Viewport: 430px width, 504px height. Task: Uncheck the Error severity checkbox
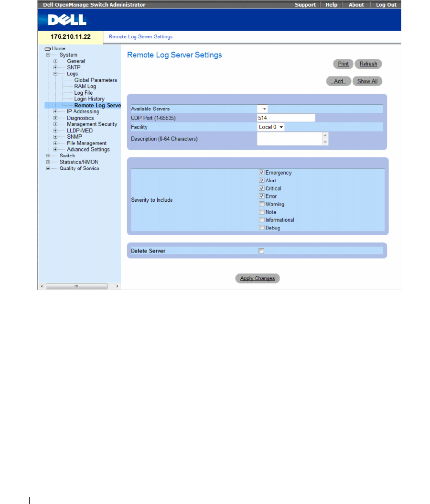tap(262, 196)
